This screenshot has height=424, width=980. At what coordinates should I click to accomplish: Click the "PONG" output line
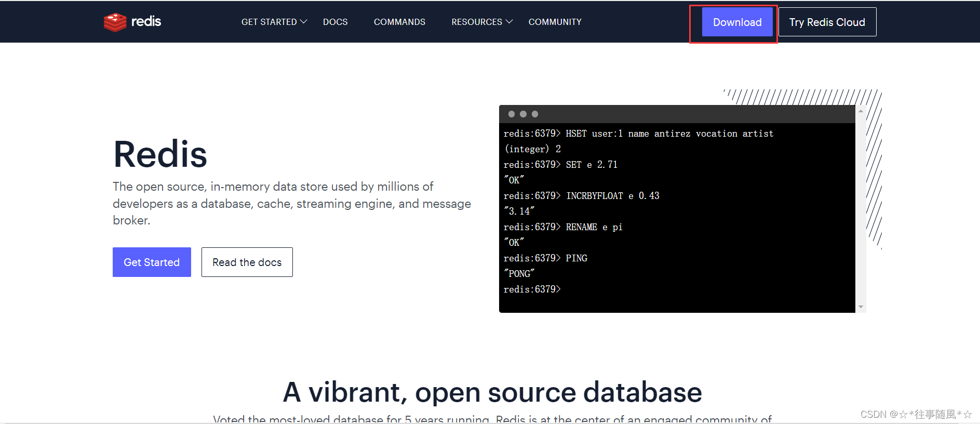point(519,274)
